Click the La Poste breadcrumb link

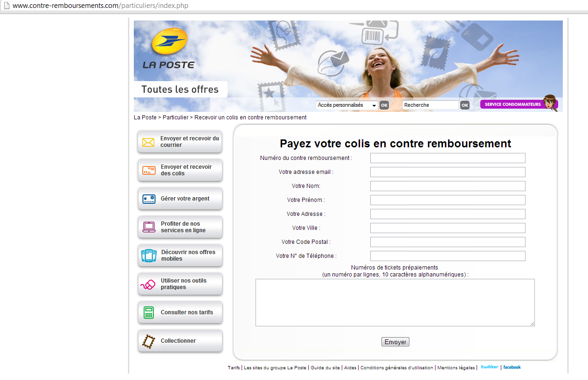[x=145, y=117]
